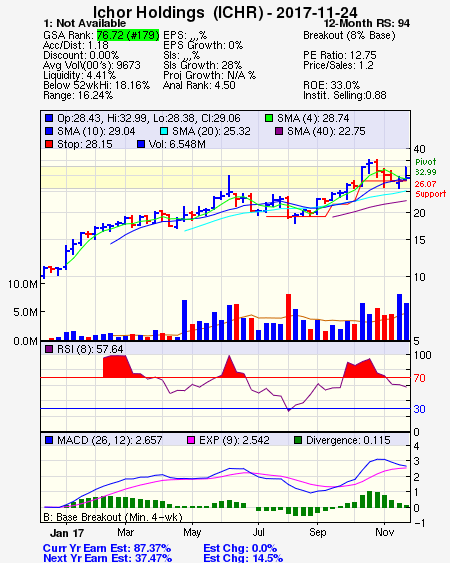Click the Est Chg: 0.0% text

[x=240, y=548]
